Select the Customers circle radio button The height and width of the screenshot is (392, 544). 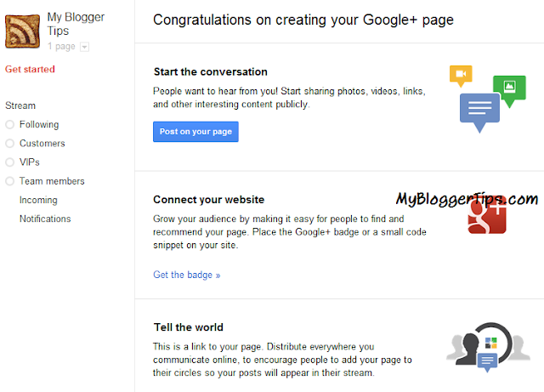pos(9,143)
